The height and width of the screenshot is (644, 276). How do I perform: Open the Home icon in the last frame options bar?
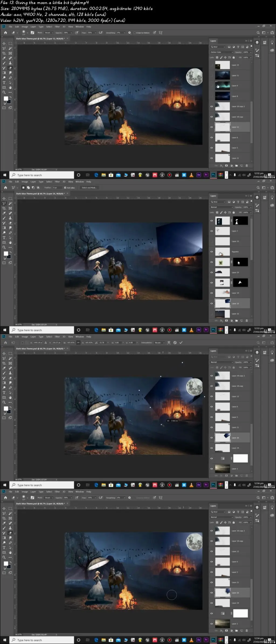pyautogui.click(x=5, y=498)
